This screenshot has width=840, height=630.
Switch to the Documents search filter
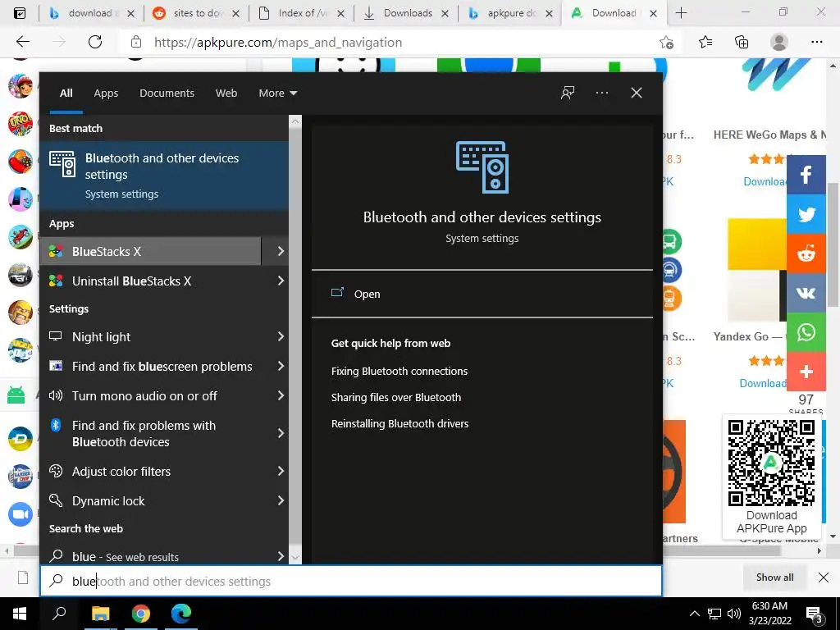167,94
